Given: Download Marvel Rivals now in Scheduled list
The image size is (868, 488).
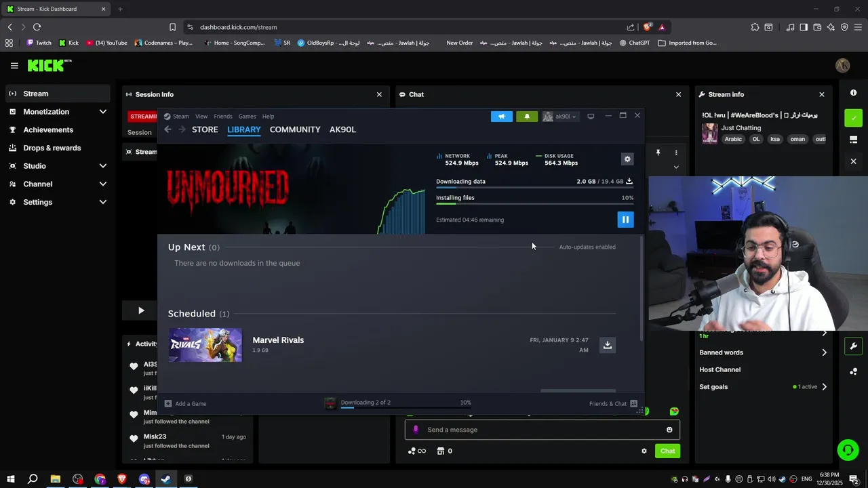Looking at the screenshot, I should (x=608, y=345).
